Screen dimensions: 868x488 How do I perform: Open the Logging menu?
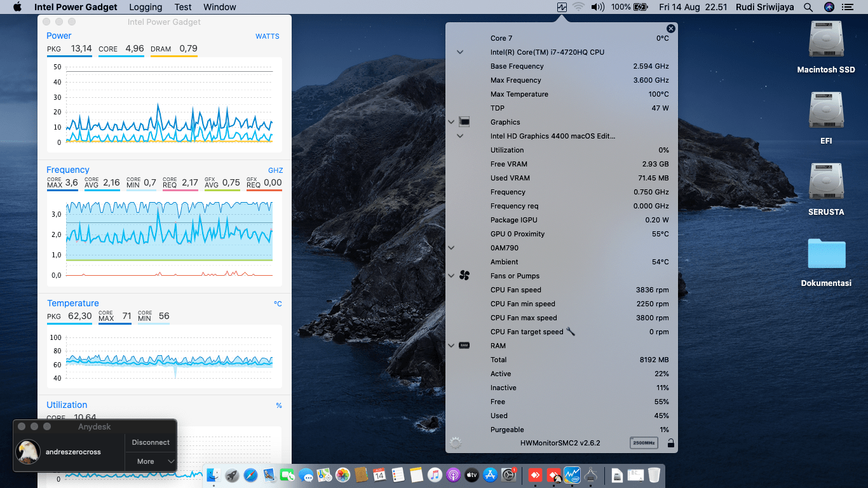[x=146, y=7]
